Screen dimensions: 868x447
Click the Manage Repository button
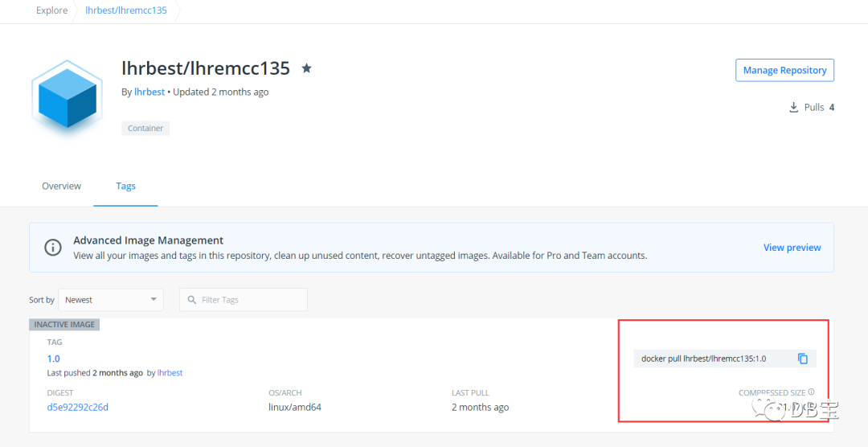784,70
